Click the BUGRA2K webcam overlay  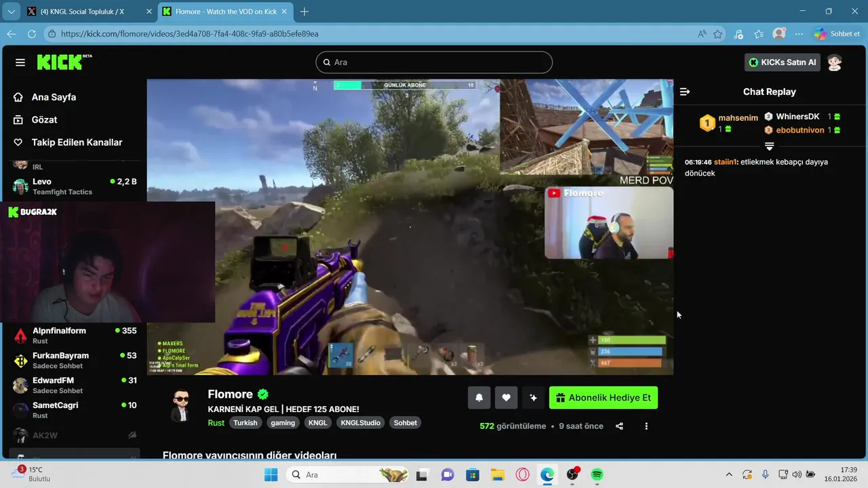click(x=107, y=262)
